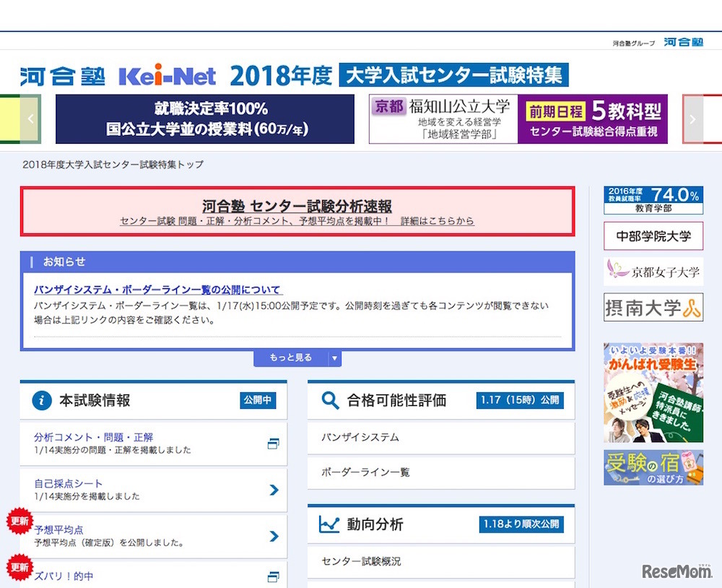Open the 福知山公立大学 banner ad
722x588 pixels.
coord(518,119)
